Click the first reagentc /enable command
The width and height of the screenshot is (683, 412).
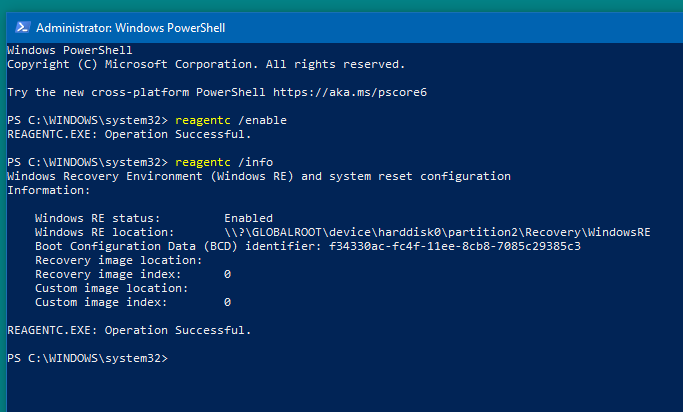[x=231, y=120]
